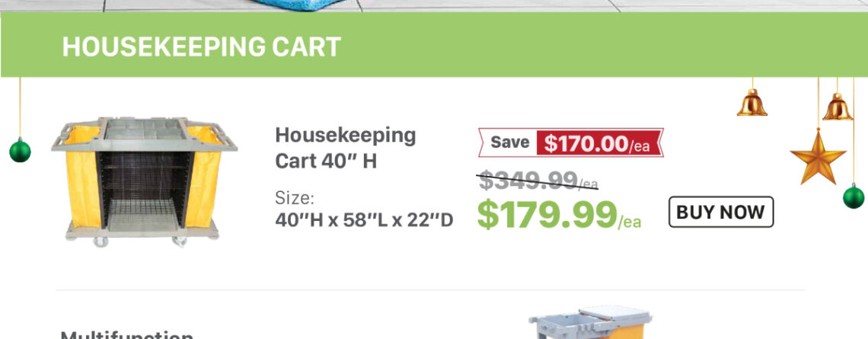Image resolution: width=868 pixels, height=339 pixels.
Task: Click the left golden bell ornament
Action: click(x=752, y=102)
